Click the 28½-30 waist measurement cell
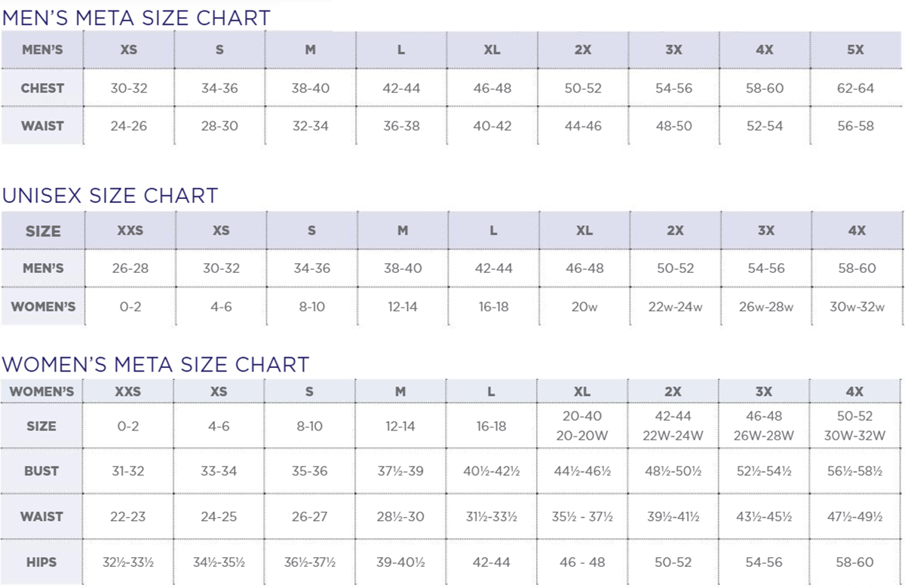This screenshot has width=905, height=588. point(400,516)
